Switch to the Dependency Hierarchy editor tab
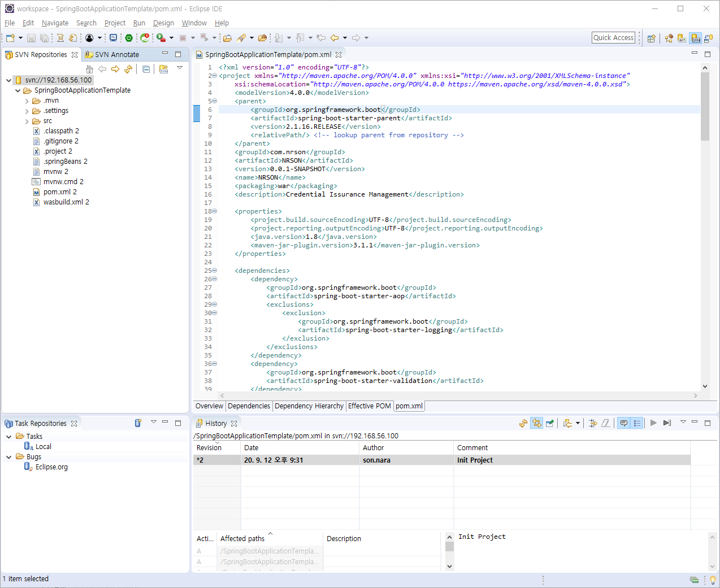Viewport: 720px width, 588px height. (x=309, y=406)
